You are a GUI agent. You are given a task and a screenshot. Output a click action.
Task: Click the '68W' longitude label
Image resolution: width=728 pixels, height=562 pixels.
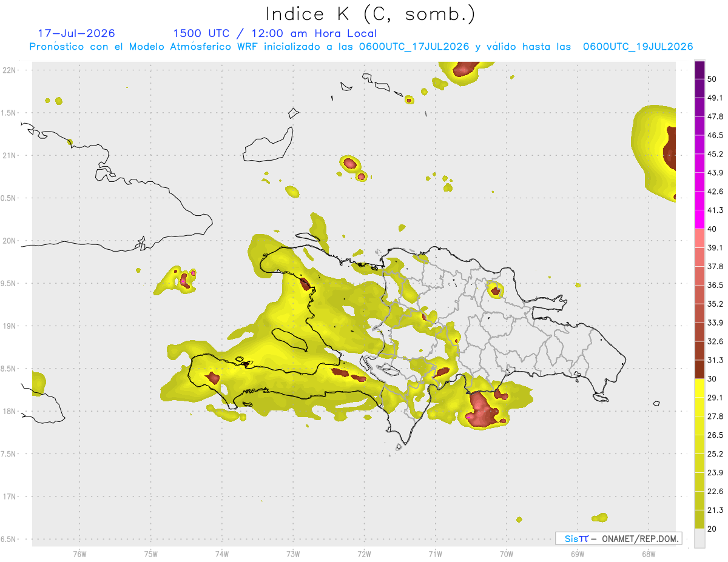(649, 554)
